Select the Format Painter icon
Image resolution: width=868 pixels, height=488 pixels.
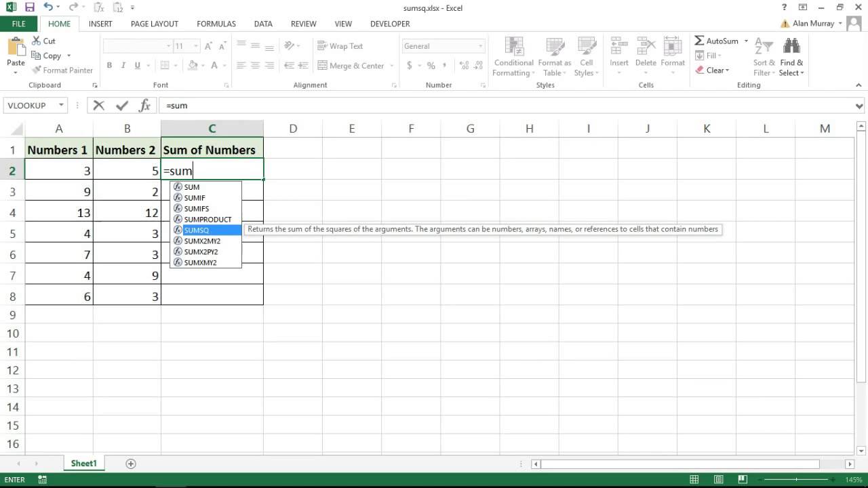click(x=62, y=70)
